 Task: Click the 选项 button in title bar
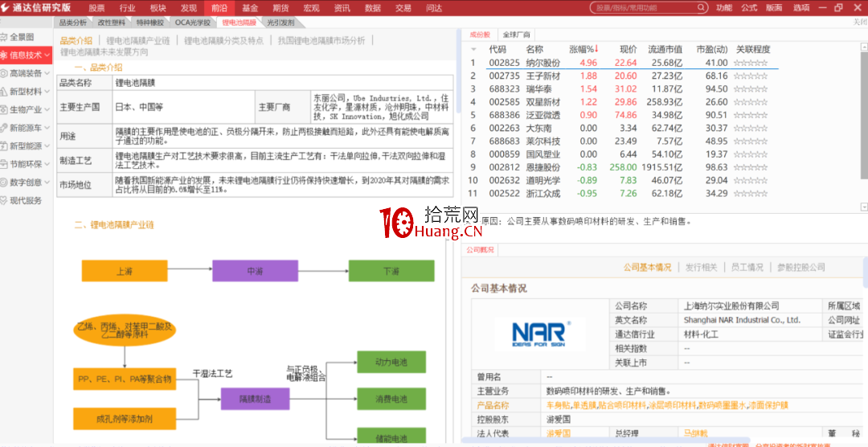pyautogui.click(x=800, y=8)
